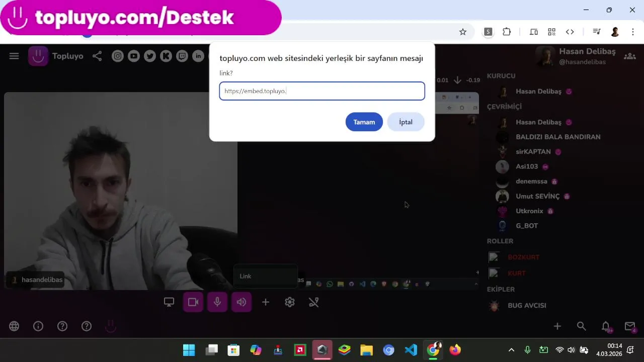Open the Chrome profile avatar
Viewport: 644px width, 362px height.
(615, 32)
